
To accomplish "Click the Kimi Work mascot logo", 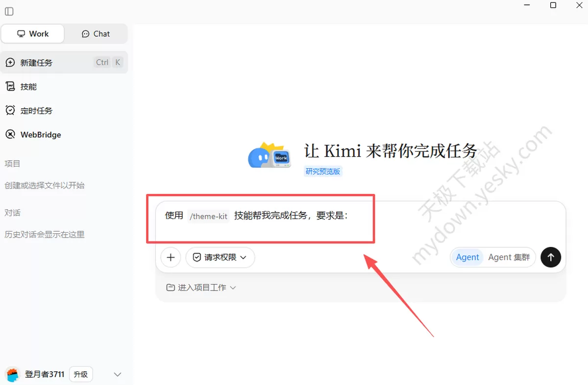I will tap(269, 156).
